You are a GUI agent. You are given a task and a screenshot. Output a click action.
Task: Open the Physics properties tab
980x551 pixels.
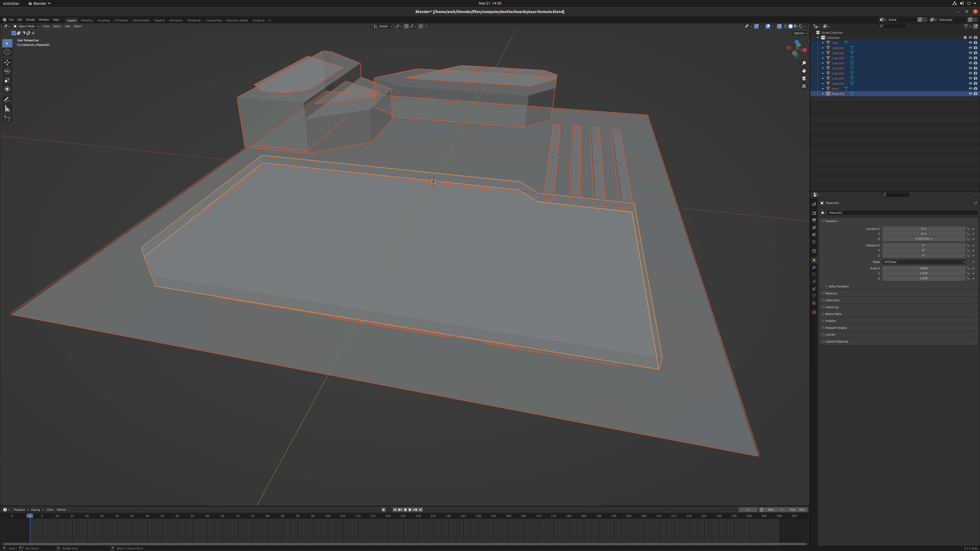[x=814, y=282]
